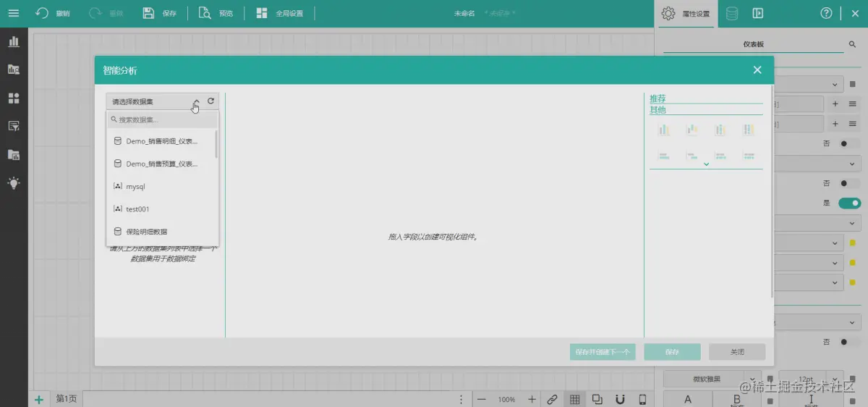The width and height of the screenshot is (868, 407).
Task: Click the overlapping squares layer icon
Action: pos(597,399)
